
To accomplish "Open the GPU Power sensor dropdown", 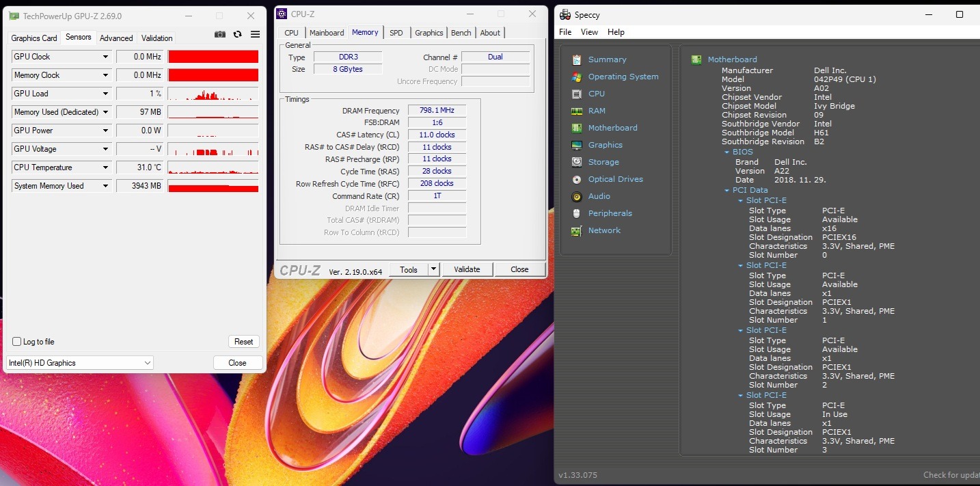I will [106, 131].
